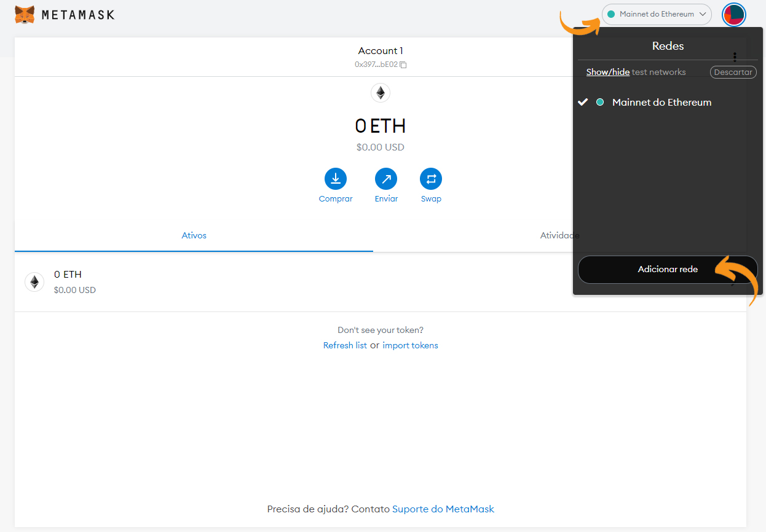
Task: Select the Comprar (buy) icon
Action: click(335, 178)
